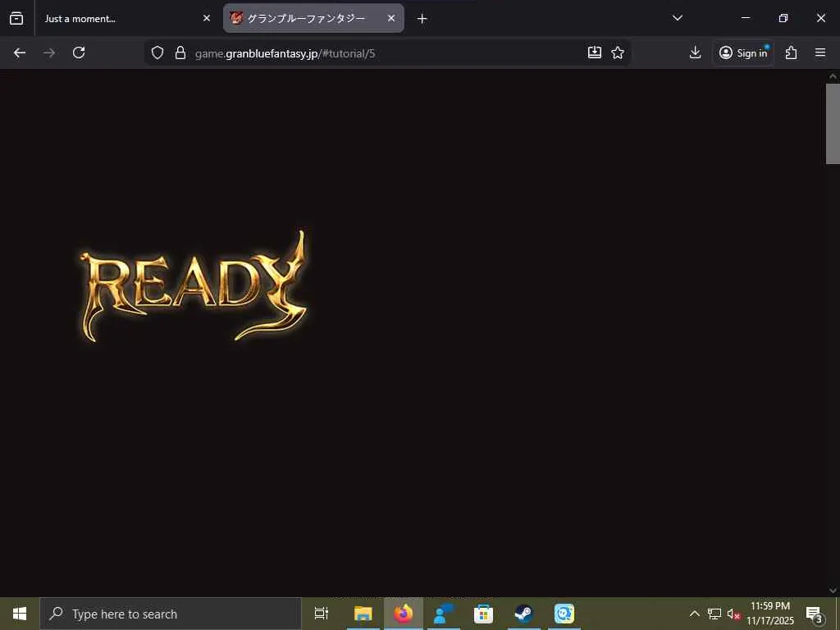This screenshot has height=630, width=840.
Task: Open the notification action center
Action: coord(815,614)
